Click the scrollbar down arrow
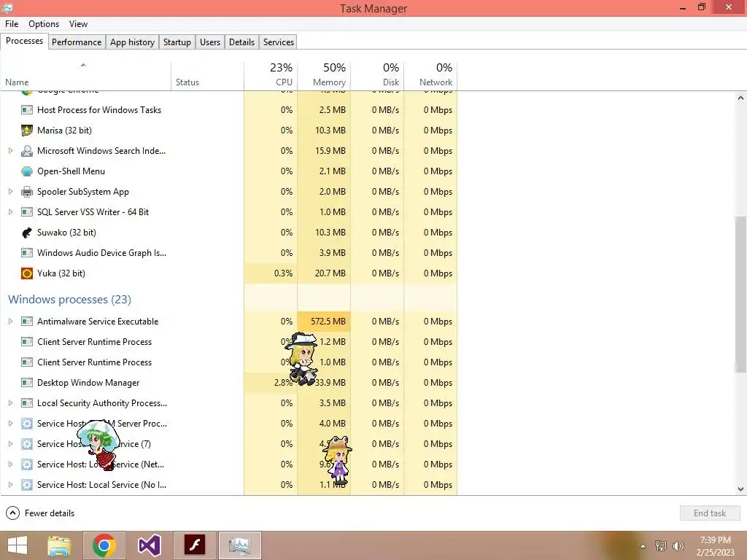This screenshot has width=747, height=560. [740, 489]
